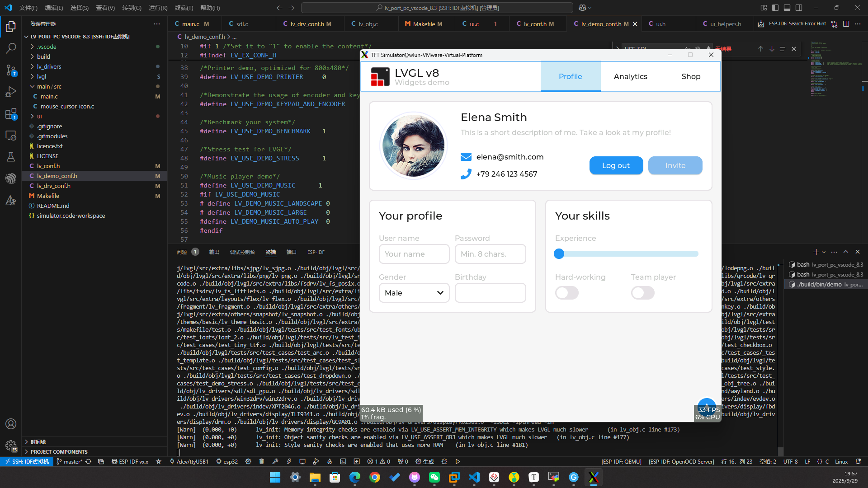Open Source Control view in the activity bar
The height and width of the screenshot is (488, 868).
(x=11, y=70)
